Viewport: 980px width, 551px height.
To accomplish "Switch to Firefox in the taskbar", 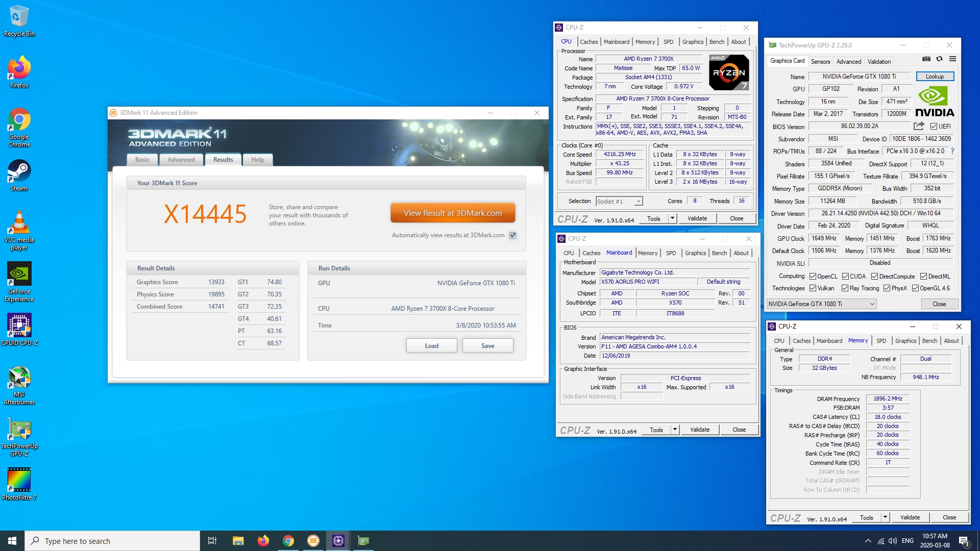I will [x=263, y=541].
